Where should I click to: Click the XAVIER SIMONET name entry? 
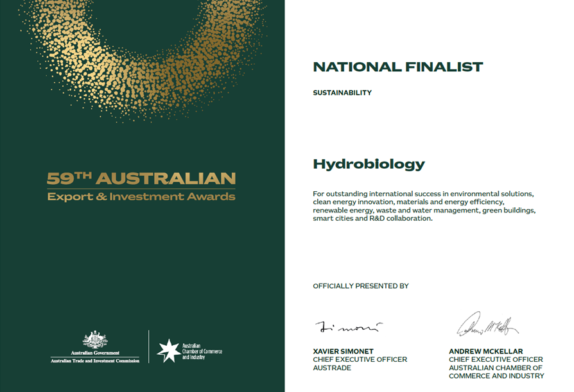[344, 352]
